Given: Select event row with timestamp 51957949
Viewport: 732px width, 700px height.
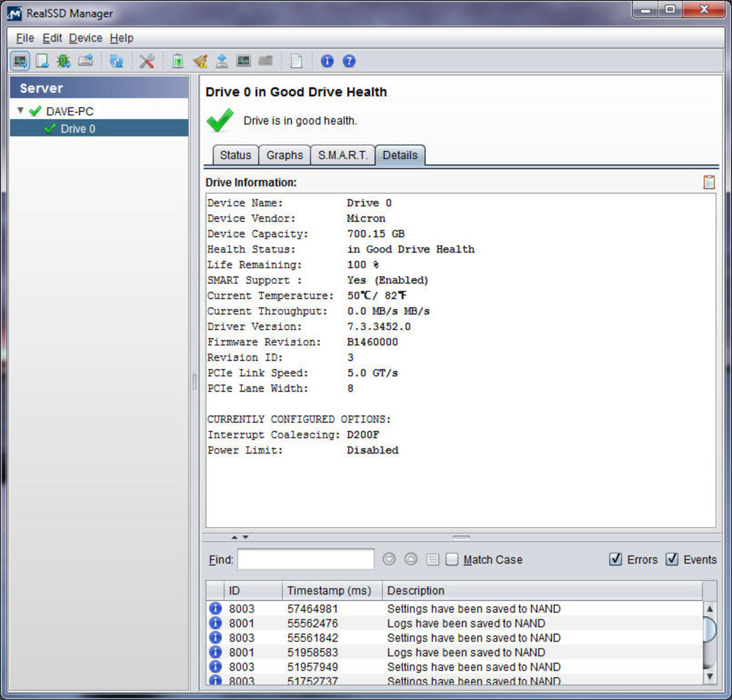Looking at the screenshot, I should (454, 666).
